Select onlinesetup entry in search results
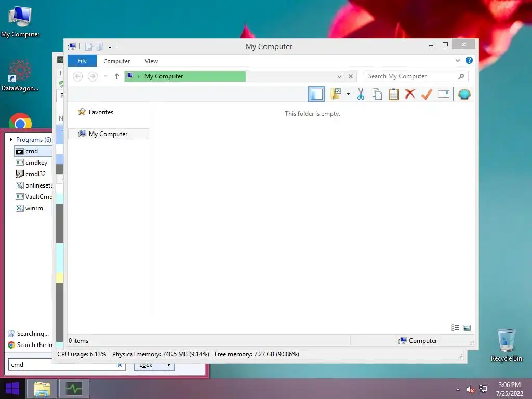This screenshot has height=399, width=532. click(33, 185)
